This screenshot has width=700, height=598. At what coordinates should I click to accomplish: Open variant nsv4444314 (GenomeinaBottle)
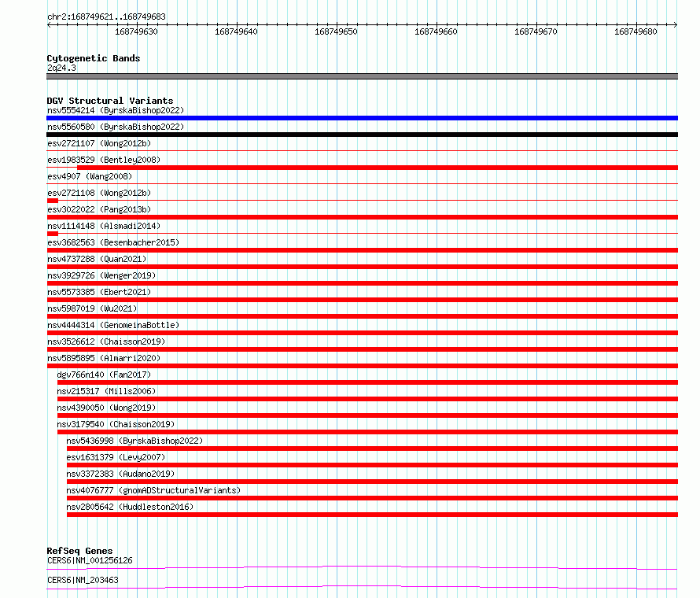pos(113,325)
